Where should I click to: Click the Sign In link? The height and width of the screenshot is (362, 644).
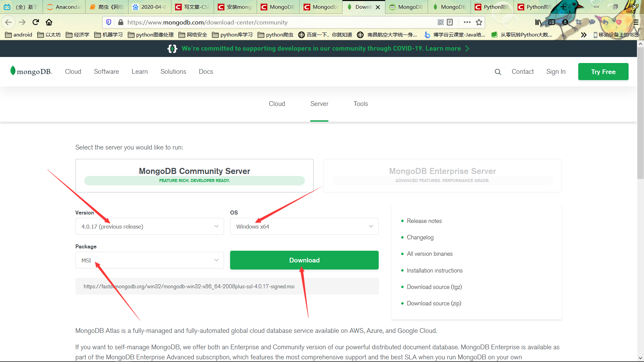[556, 72]
